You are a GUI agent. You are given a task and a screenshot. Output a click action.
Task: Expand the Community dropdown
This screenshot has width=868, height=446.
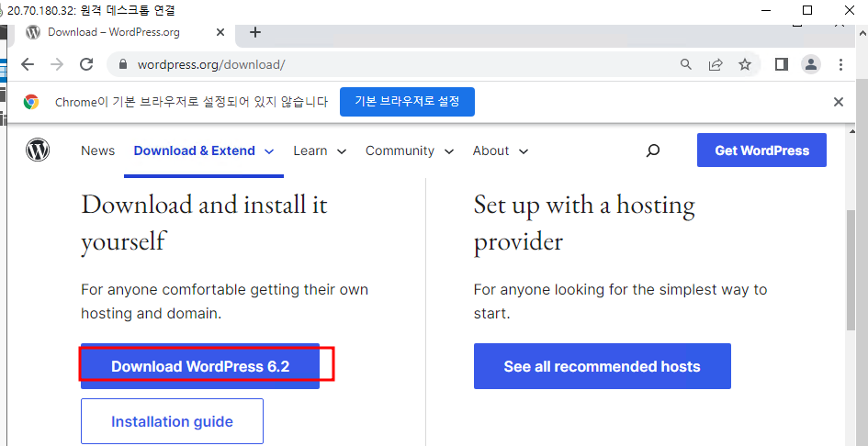click(x=410, y=151)
